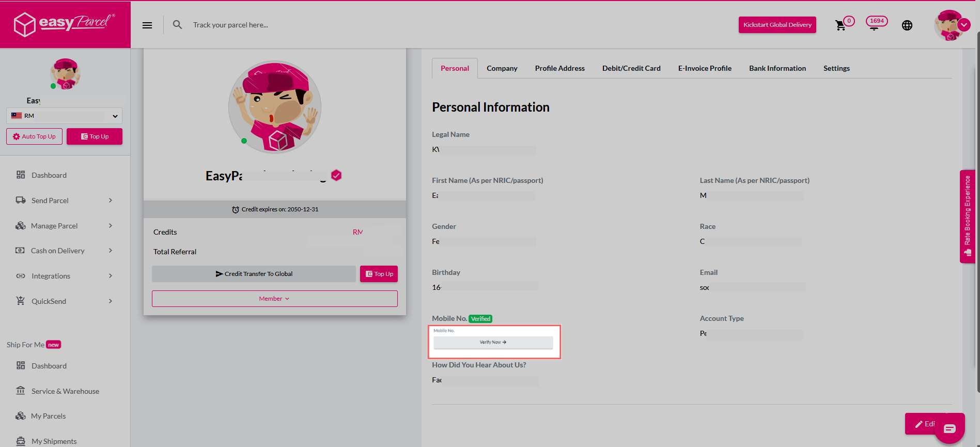
Task: Click the Total Referral label
Action: (x=175, y=252)
